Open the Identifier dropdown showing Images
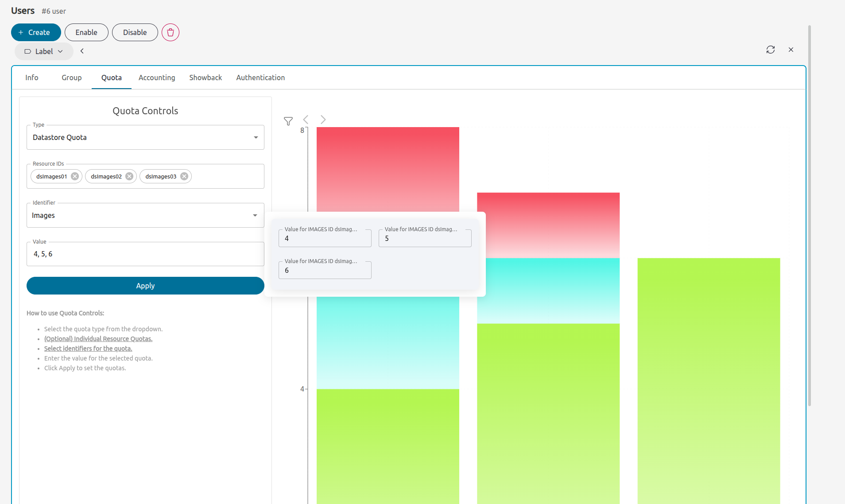The height and width of the screenshot is (504, 845). tap(145, 215)
